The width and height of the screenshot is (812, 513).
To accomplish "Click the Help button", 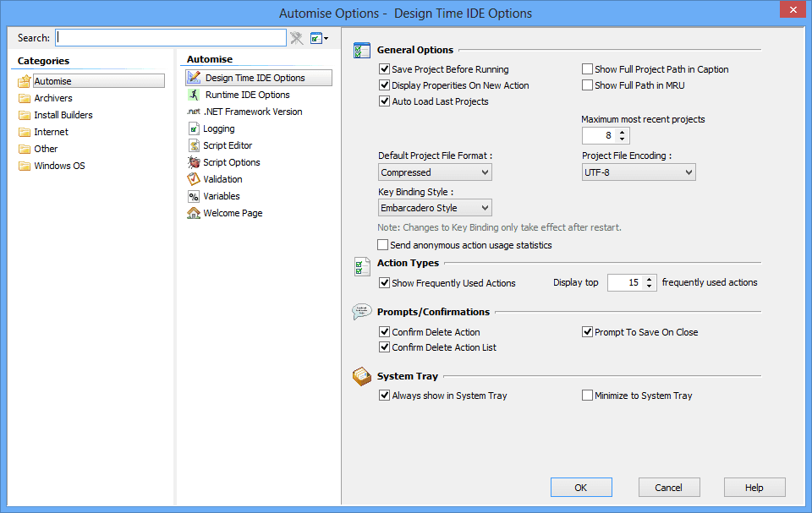I will [x=754, y=488].
